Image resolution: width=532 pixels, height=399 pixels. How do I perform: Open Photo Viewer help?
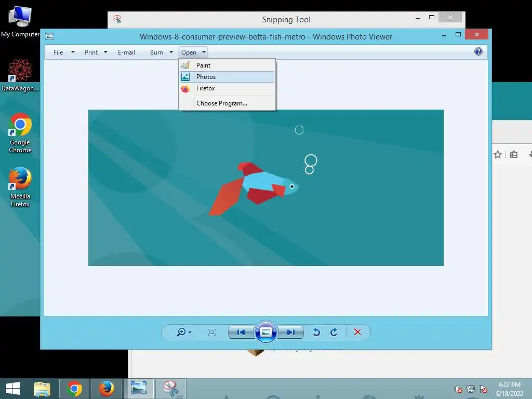tap(478, 51)
